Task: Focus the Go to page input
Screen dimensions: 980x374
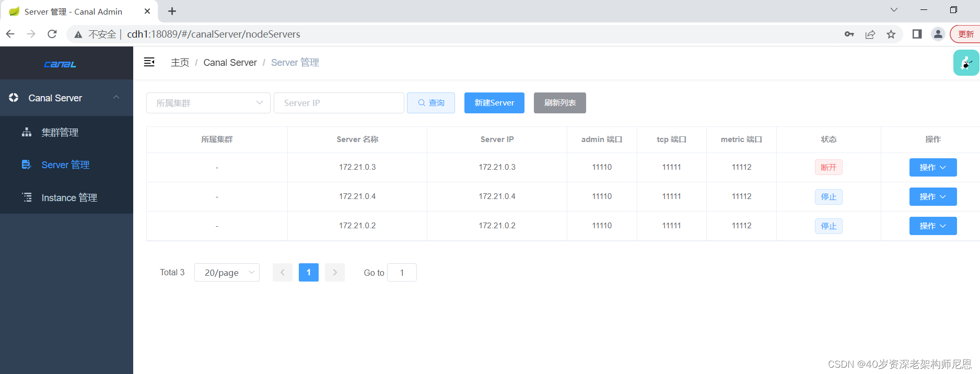Action: (x=402, y=272)
